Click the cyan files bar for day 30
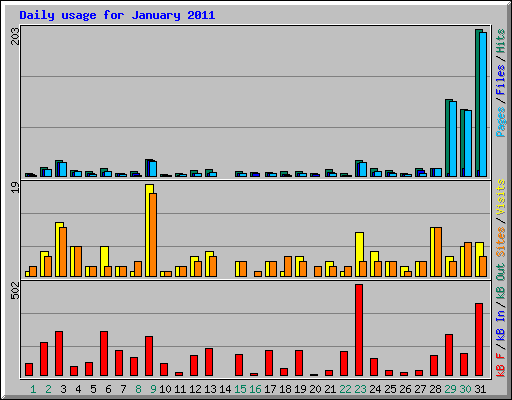512x400 pixels. [468, 144]
